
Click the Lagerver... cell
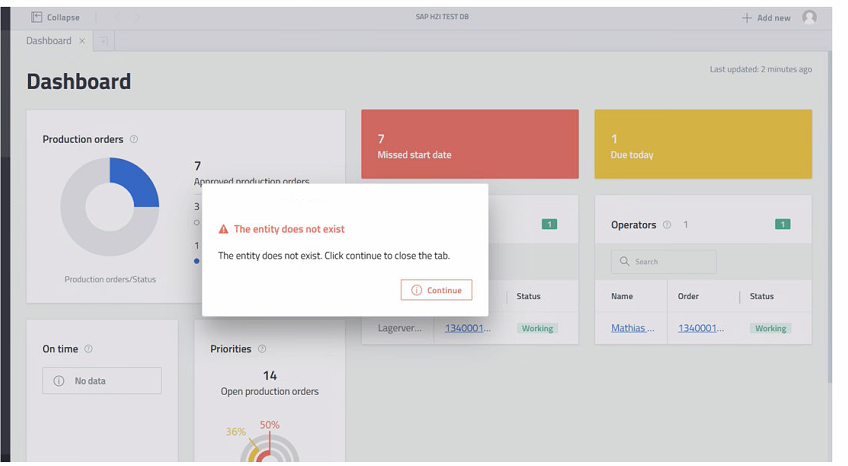399,328
